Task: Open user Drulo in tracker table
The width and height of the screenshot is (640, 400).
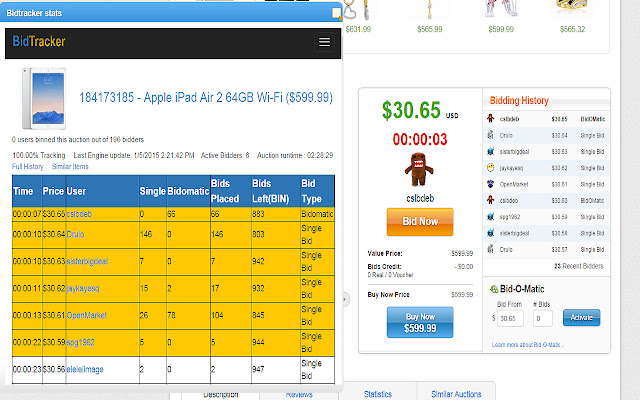Action: (75, 234)
